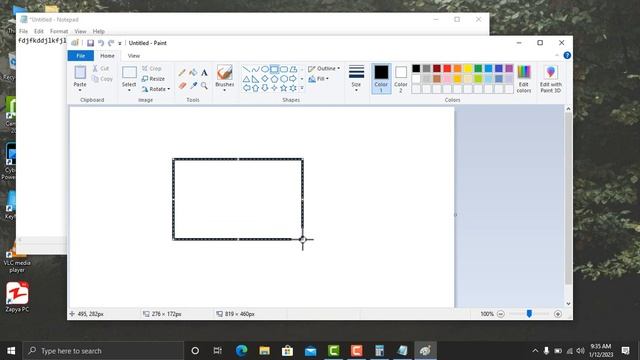Open Microsoft Edge from taskbar
This screenshot has width=640, height=360.
click(241, 351)
